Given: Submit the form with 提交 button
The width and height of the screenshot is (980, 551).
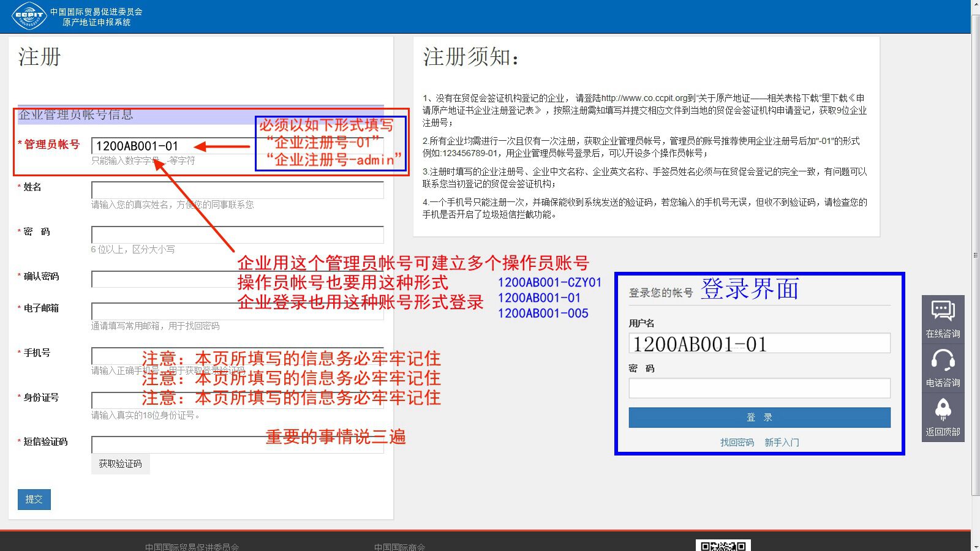Looking at the screenshot, I should point(34,500).
